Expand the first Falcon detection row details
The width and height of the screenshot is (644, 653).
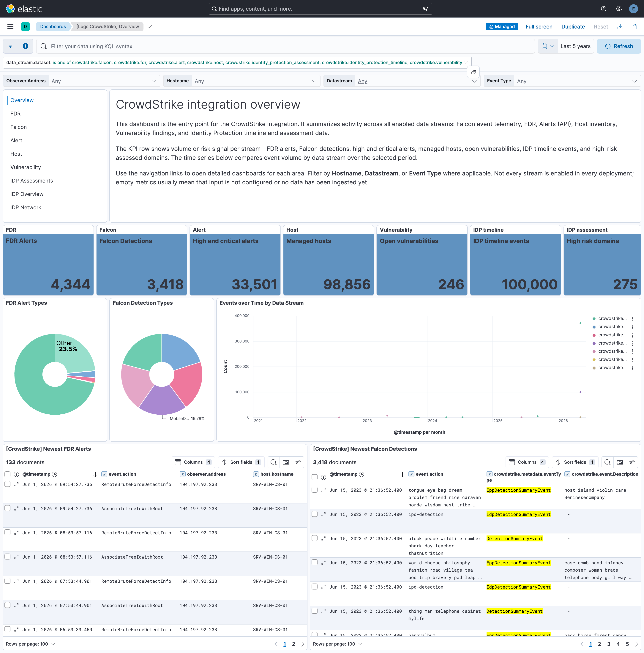click(323, 490)
